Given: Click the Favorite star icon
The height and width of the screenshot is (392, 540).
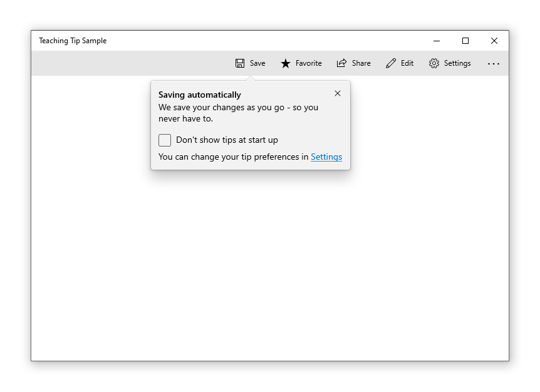Looking at the screenshot, I should pos(285,63).
